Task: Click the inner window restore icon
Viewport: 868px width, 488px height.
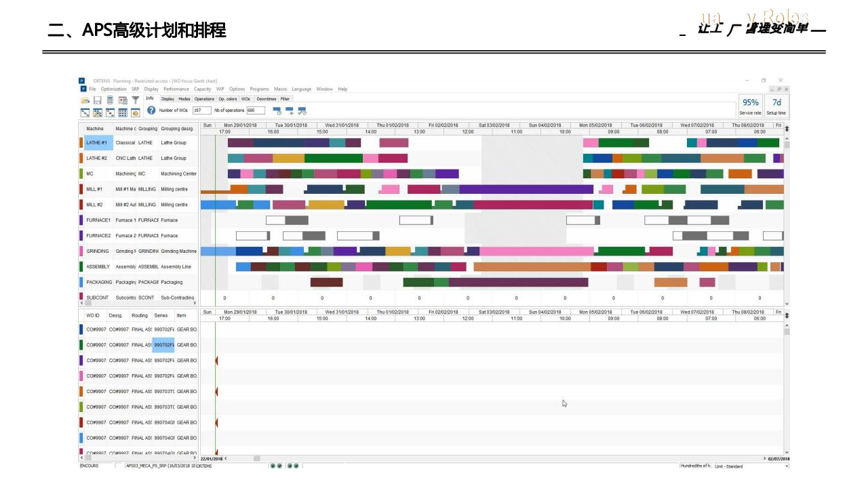Action: pyautogui.click(x=780, y=89)
